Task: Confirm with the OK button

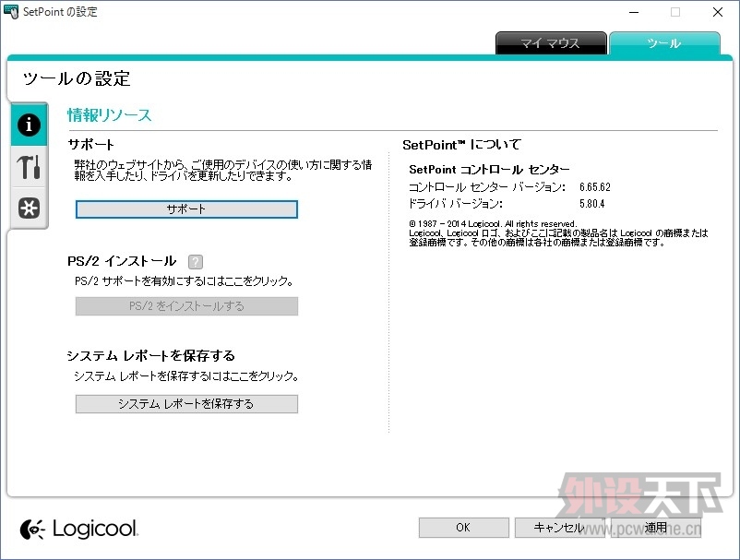Action: point(463,528)
